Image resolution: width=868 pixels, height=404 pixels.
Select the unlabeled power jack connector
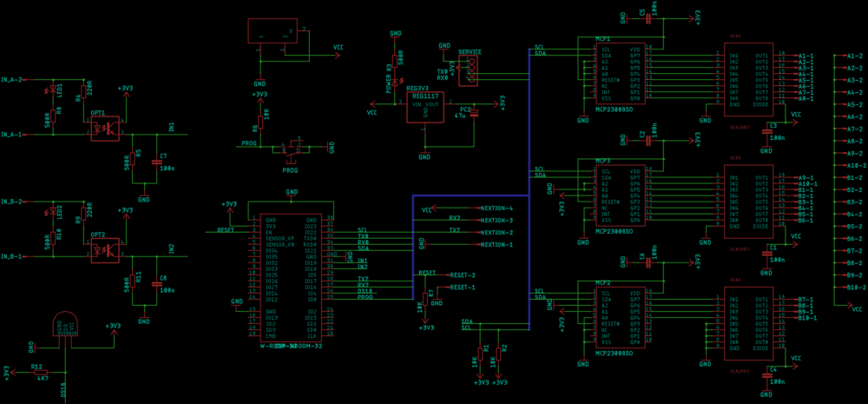[x=273, y=30]
